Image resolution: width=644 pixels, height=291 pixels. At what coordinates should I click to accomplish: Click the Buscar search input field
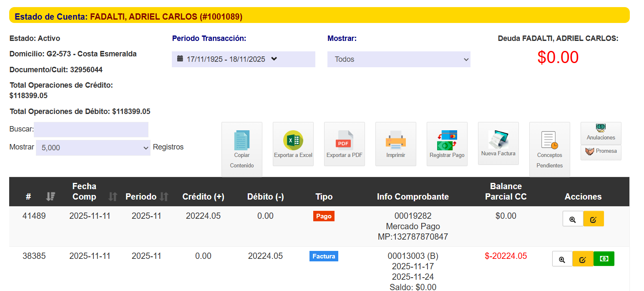(91, 129)
